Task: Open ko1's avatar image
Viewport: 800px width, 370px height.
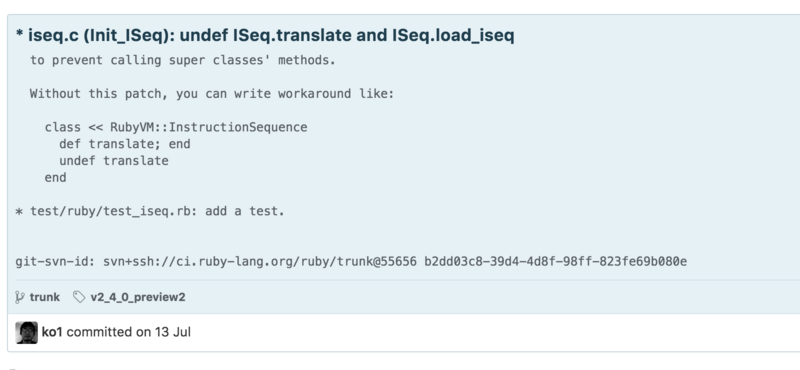Action: 27,332
